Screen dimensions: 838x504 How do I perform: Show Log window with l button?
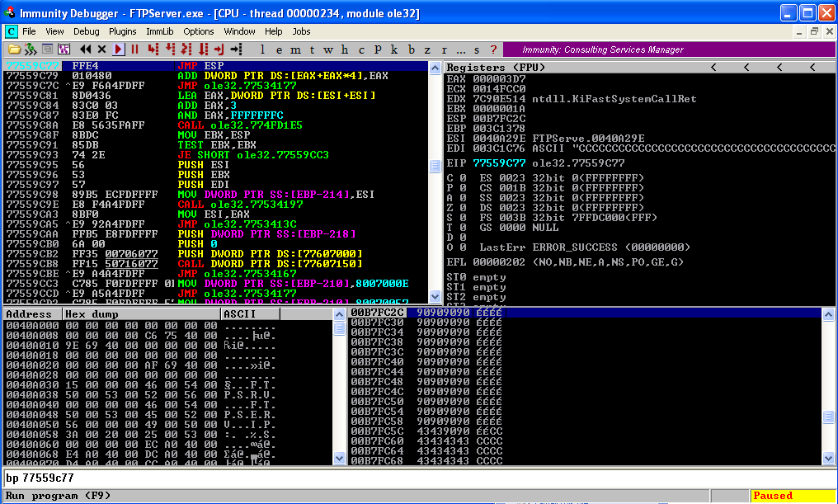[x=262, y=49]
